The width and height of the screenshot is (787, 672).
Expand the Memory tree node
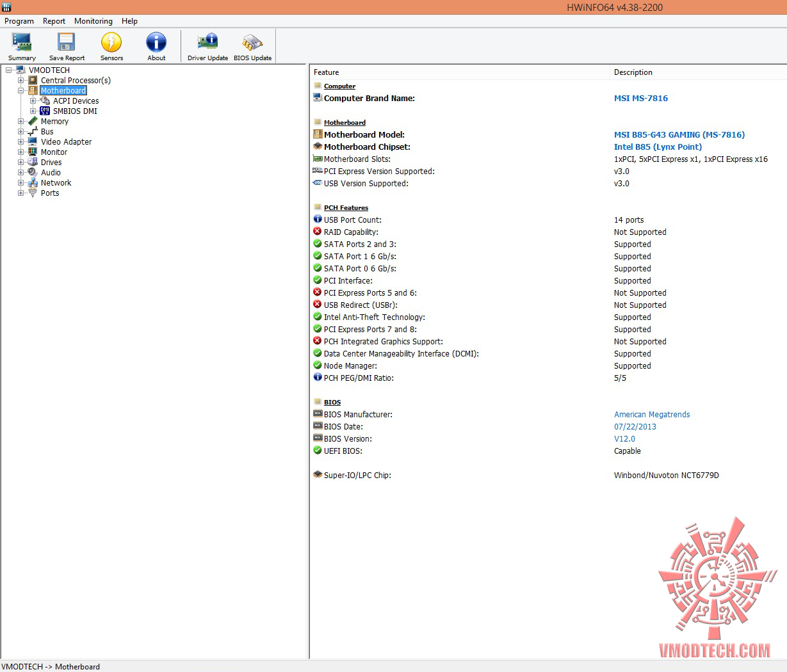20,122
